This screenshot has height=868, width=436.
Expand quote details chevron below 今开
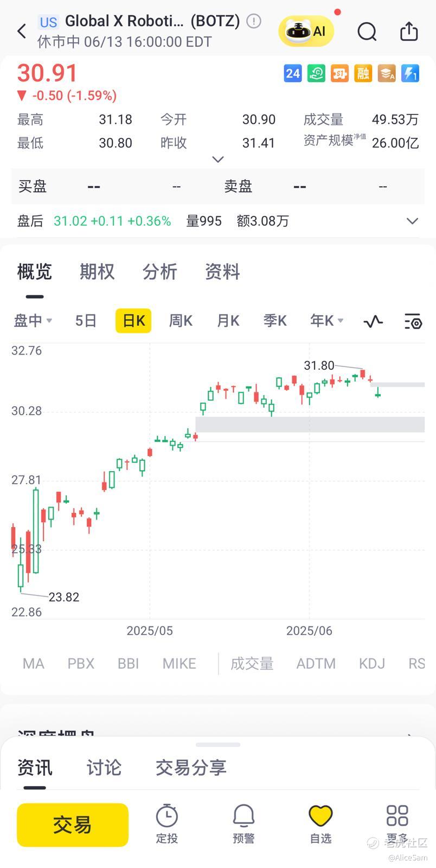218,159
